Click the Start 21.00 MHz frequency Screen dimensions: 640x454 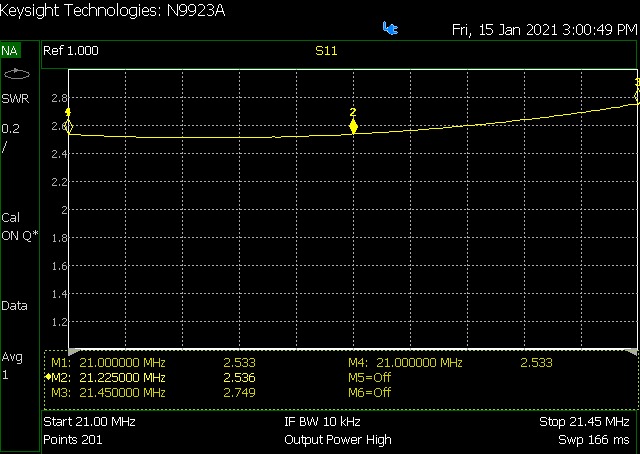pos(89,421)
